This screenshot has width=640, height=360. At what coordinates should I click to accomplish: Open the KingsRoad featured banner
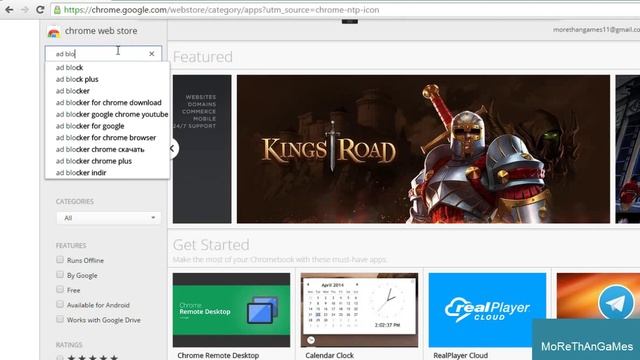pos(423,149)
